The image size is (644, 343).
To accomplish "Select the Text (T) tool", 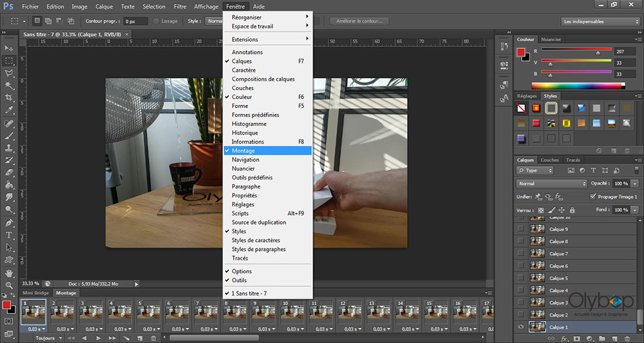I will 8,236.
